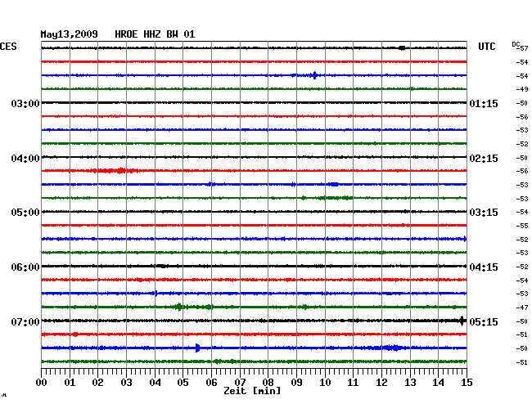Select the 06:00 CES time label
This screenshot has height=404, width=532.
(x=25, y=267)
